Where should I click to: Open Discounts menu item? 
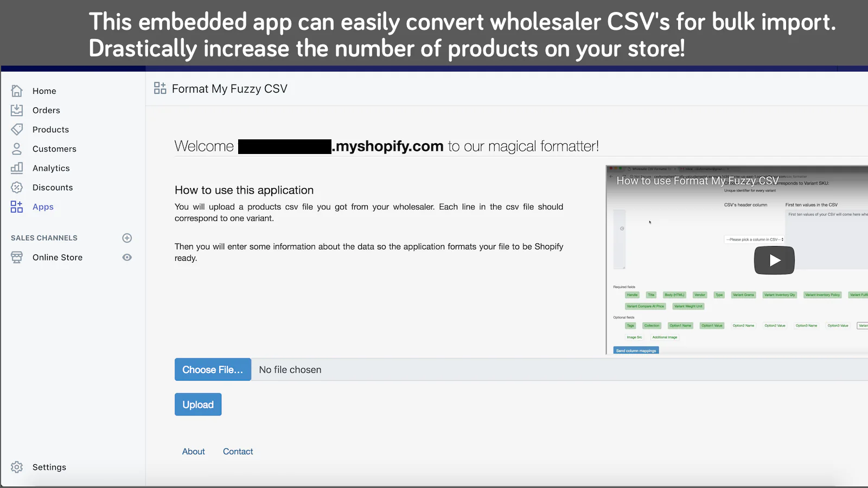click(53, 188)
